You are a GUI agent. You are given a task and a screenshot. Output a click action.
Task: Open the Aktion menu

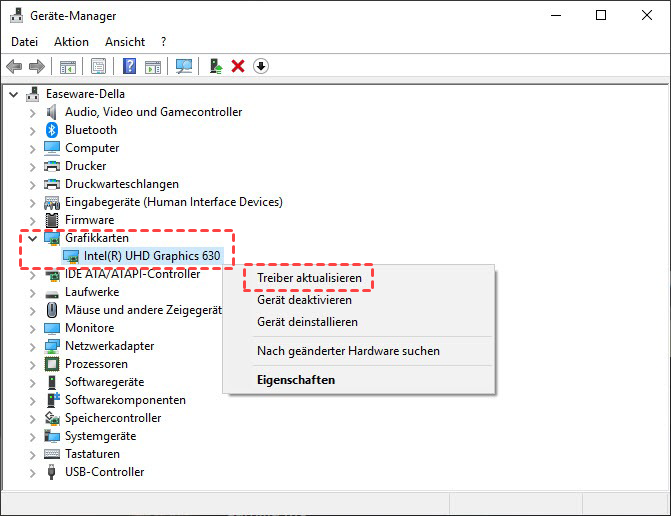click(x=71, y=42)
